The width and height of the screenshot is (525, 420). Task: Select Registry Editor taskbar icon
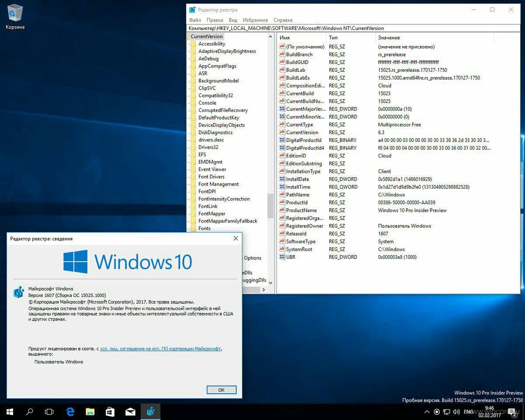150,412
